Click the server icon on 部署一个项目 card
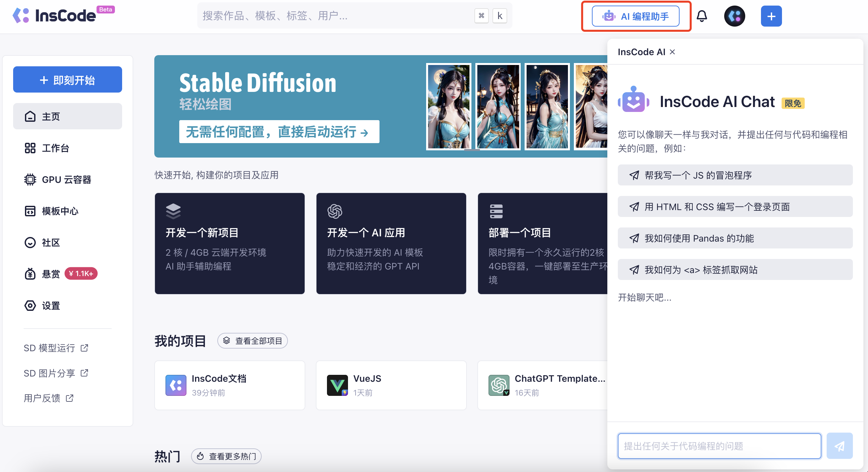This screenshot has width=868, height=472. click(x=496, y=211)
